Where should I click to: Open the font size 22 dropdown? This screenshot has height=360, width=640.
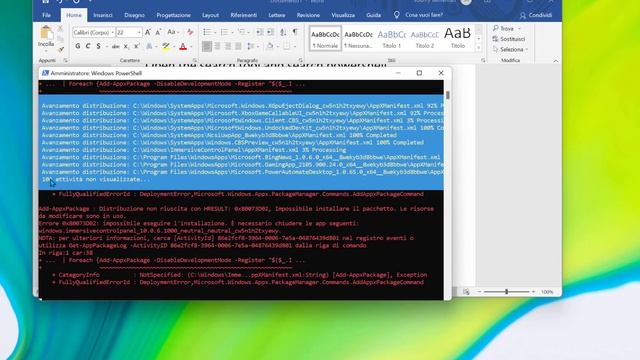pos(139,32)
